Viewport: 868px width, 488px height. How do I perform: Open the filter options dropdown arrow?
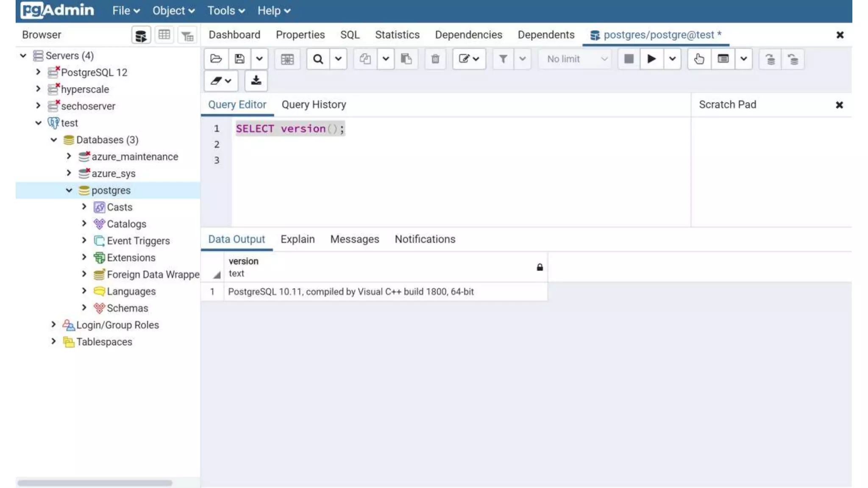click(523, 59)
